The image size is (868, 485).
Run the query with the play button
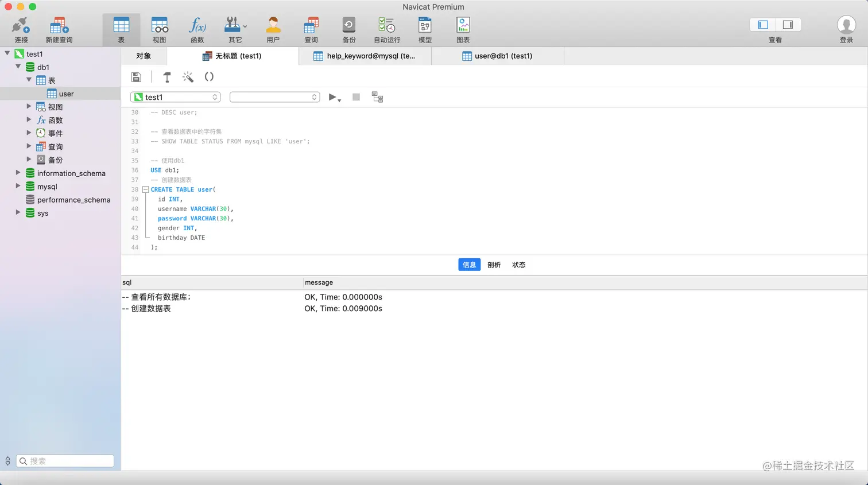pyautogui.click(x=332, y=97)
